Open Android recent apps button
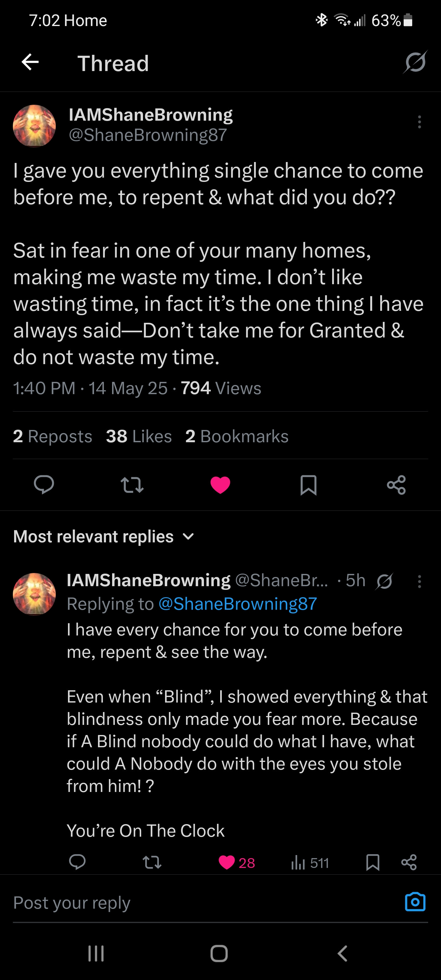This screenshot has height=980, width=441. [x=96, y=953]
